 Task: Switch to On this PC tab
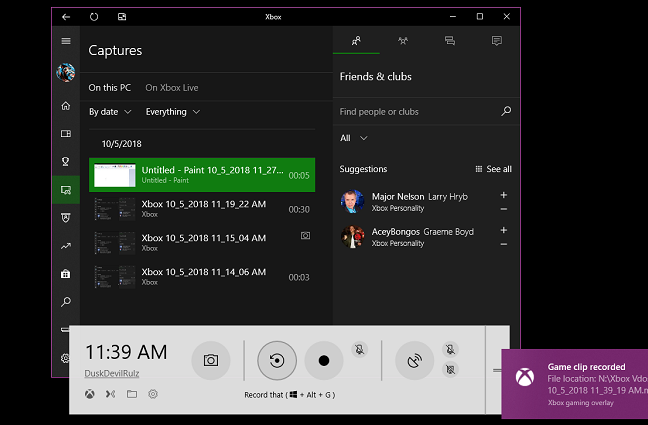click(110, 88)
